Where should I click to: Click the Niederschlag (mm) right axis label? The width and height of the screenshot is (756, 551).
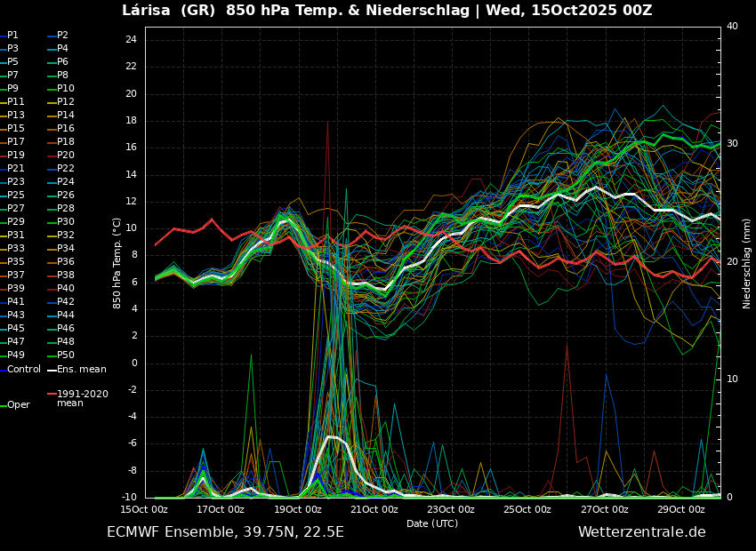[x=747, y=263]
